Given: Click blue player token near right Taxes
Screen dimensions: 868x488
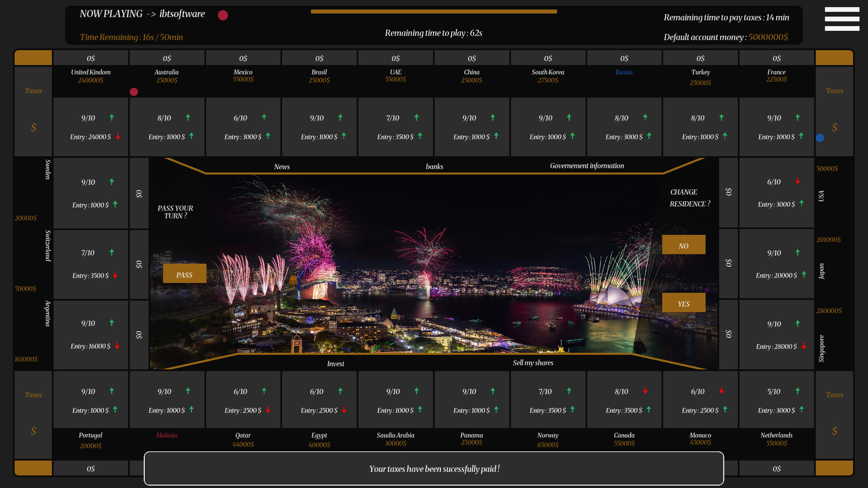Looking at the screenshot, I should click(x=820, y=138).
